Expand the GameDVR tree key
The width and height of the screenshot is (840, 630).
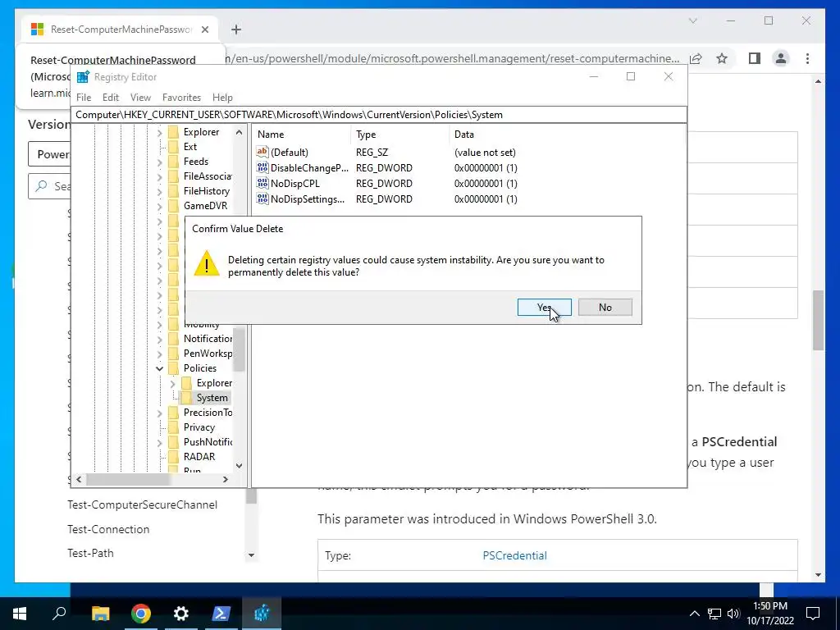click(x=160, y=206)
